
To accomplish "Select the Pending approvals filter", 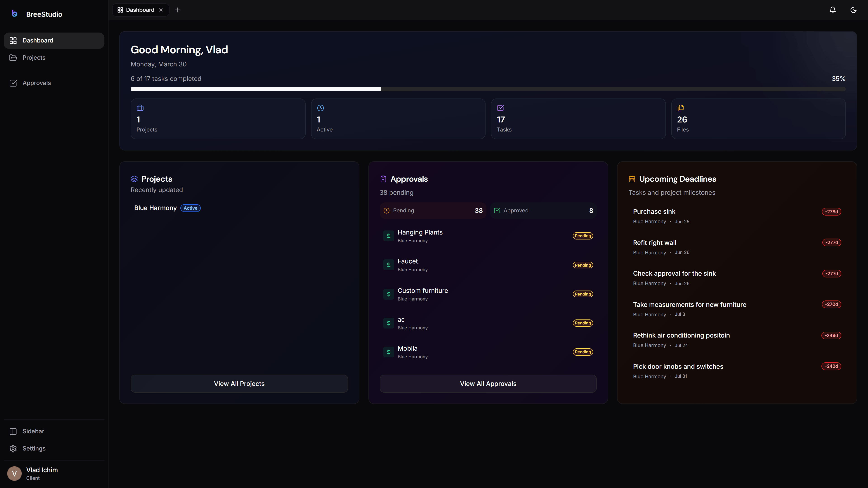I will [x=433, y=211].
